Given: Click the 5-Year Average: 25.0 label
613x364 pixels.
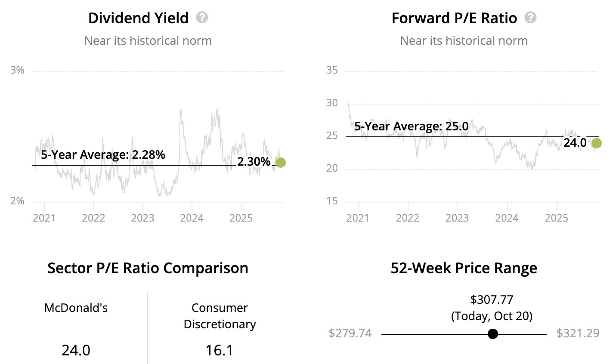Looking at the screenshot, I should pos(411,126).
